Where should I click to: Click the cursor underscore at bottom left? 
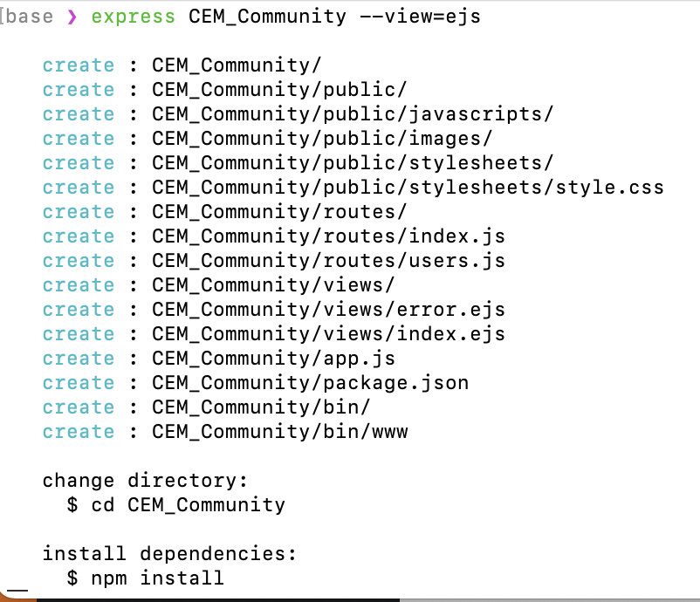click(x=17, y=591)
